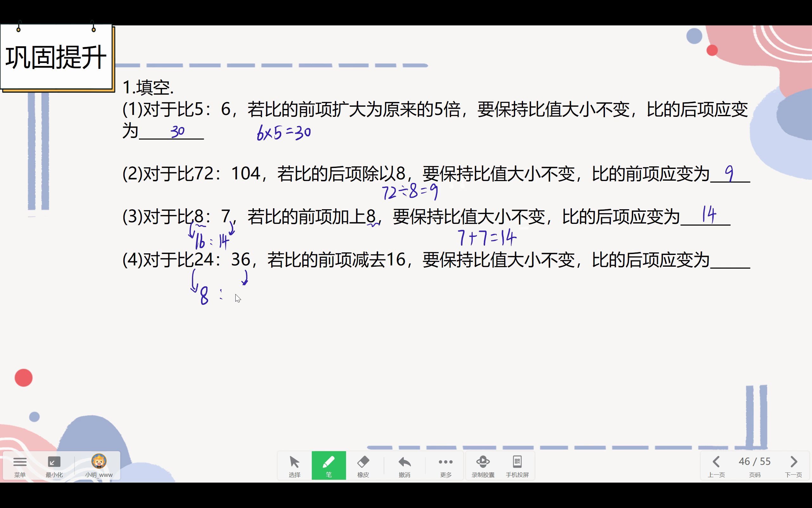
Task: Click the 巩固提升 title sign
Action: pos(56,57)
